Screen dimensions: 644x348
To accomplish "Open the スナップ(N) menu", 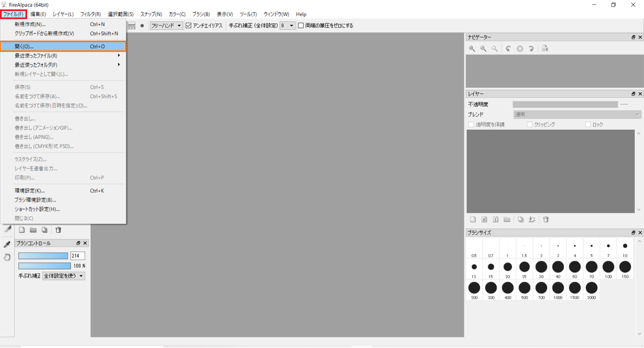I will click(152, 14).
